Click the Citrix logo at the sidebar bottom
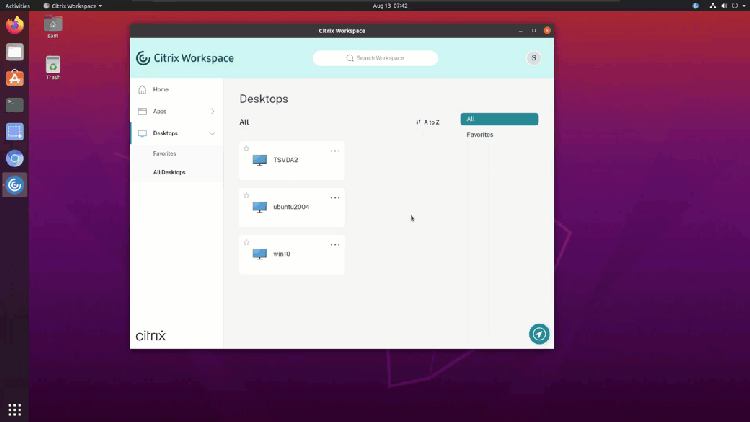Viewport: 750px width, 422px height. (x=151, y=335)
